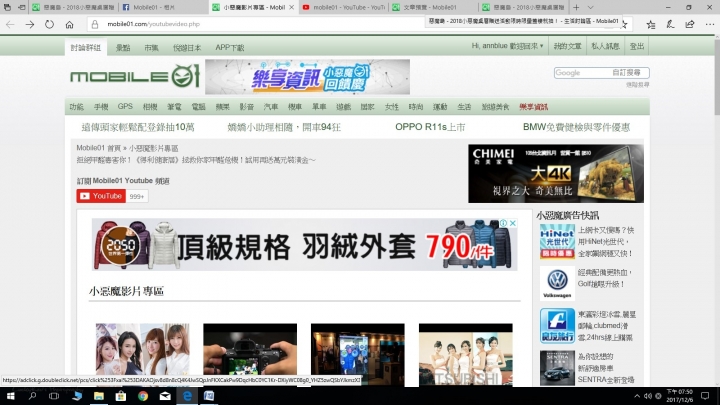720x405 pixels.
Task: Open the 生活 category
Action: pos(464,107)
